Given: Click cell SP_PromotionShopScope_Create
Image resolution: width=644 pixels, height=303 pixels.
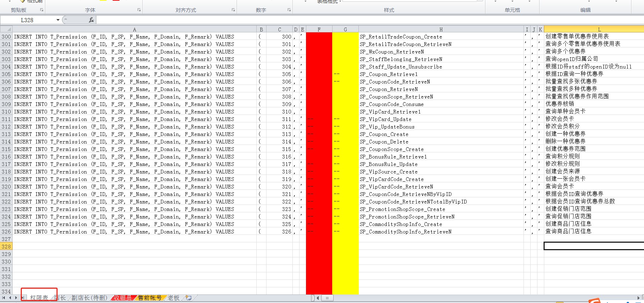Looking at the screenshot, I should 441,209.
